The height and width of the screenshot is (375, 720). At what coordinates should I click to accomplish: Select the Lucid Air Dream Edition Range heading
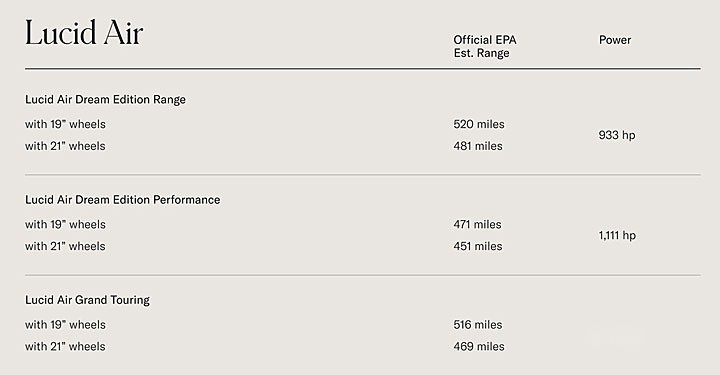(105, 100)
